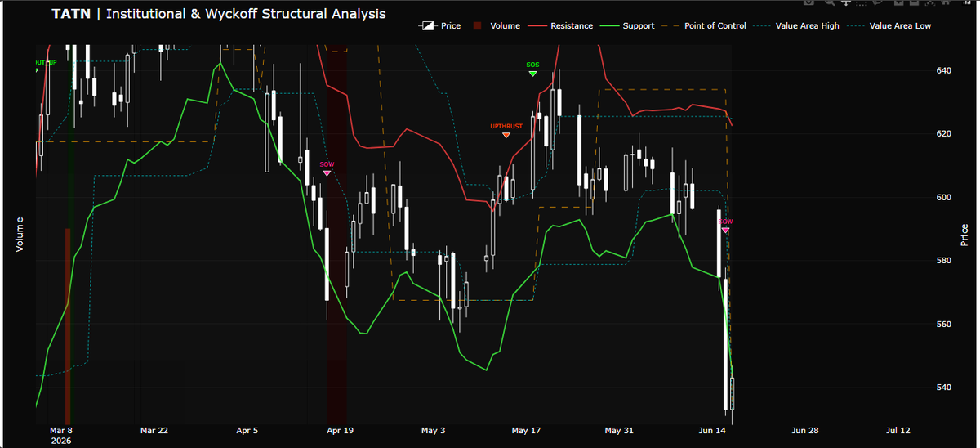
Task: Click the 'Mar 8 2026' date label
Action: [61, 435]
